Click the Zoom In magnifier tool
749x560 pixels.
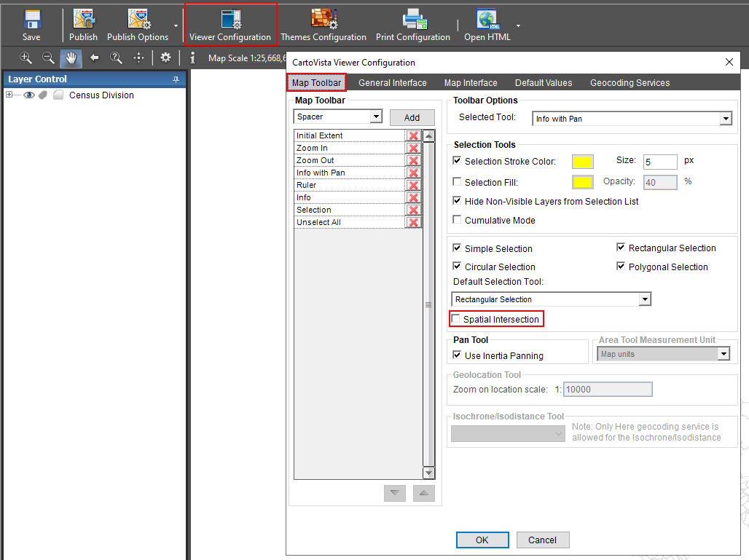pos(25,57)
